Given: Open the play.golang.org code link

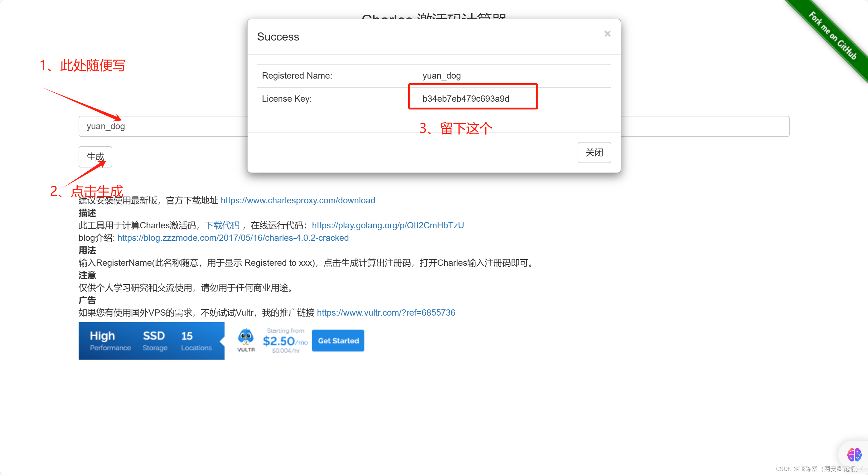Looking at the screenshot, I should 388,225.
